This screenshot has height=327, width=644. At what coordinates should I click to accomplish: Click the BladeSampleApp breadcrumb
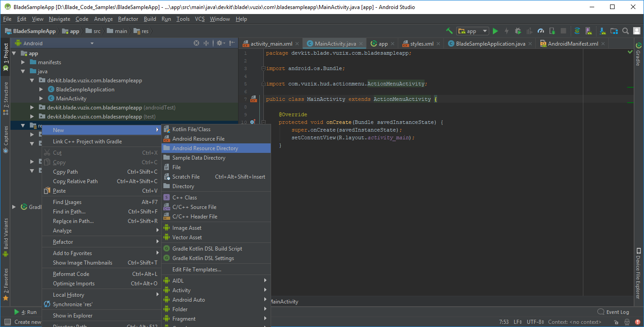pos(31,31)
